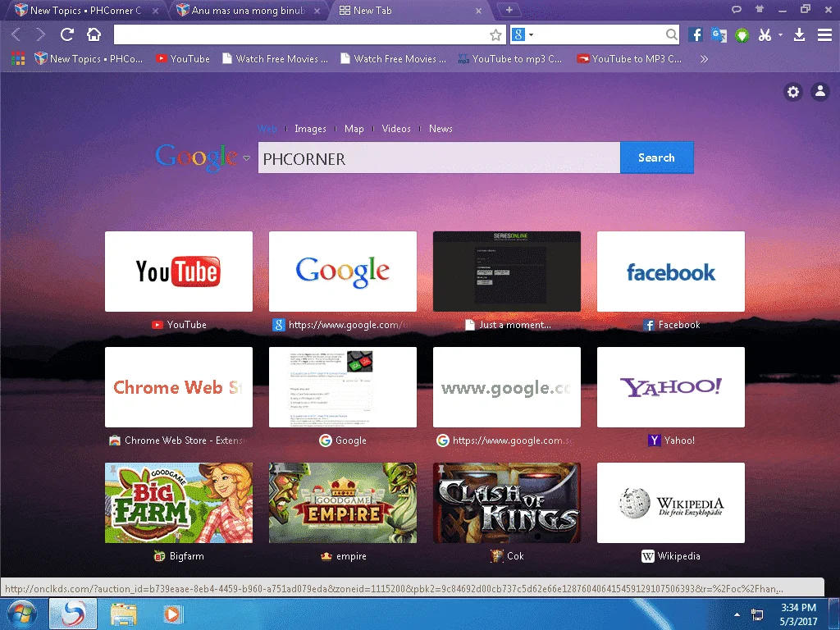The width and height of the screenshot is (840, 630).
Task: Click the PHCORNER search input
Action: 439,157
